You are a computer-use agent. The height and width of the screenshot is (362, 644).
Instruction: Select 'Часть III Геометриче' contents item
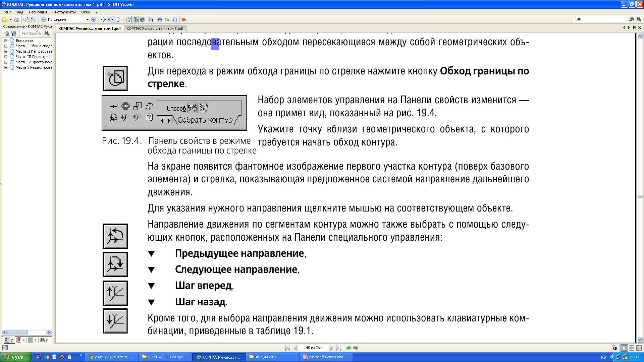pos(34,57)
